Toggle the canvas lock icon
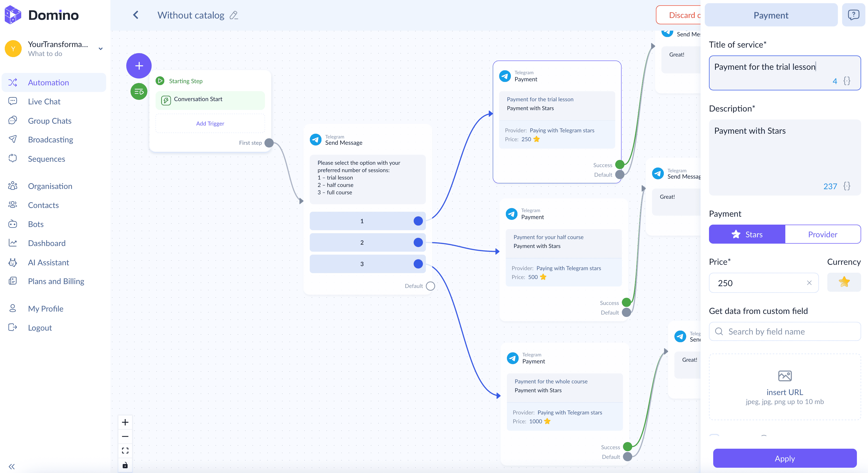The image size is (868, 473). tap(125, 465)
